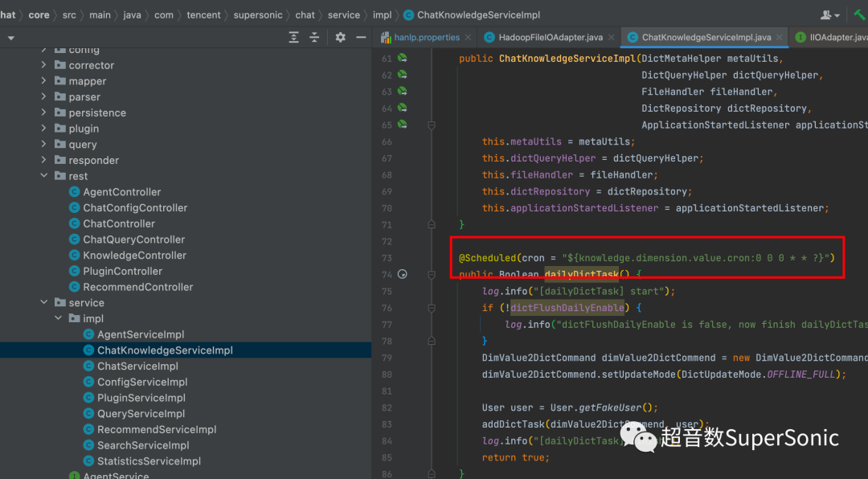The width and height of the screenshot is (868, 479).
Task: Expand the plugin folder
Action: 44,129
